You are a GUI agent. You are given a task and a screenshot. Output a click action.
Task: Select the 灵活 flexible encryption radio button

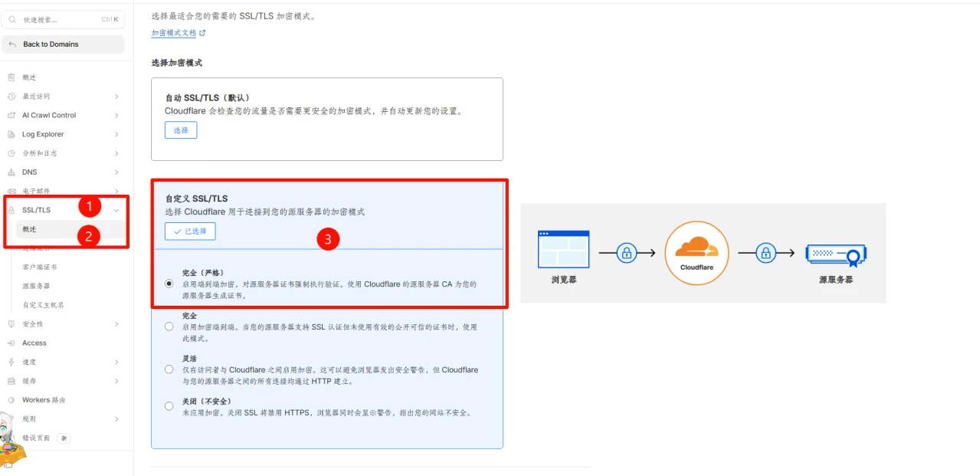169,369
